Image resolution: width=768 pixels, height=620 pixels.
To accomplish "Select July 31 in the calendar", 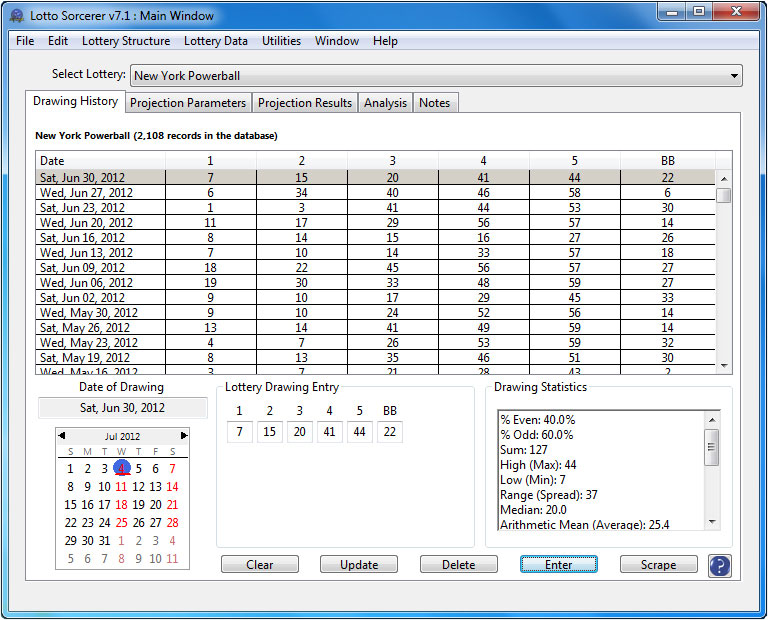I will pyautogui.click(x=104, y=541).
